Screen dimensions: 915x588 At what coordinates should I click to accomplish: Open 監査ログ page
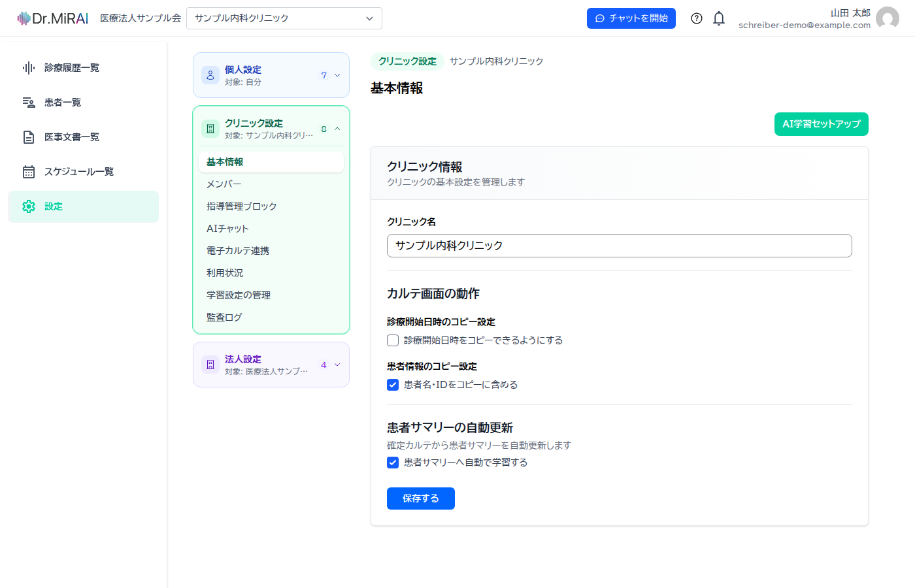tap(271, 318)
